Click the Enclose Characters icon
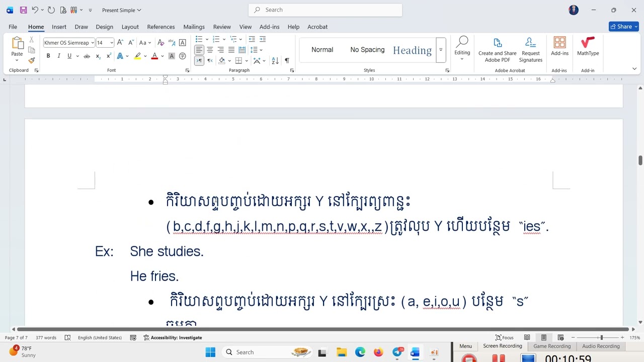644x362 pixels. [182, 56]
